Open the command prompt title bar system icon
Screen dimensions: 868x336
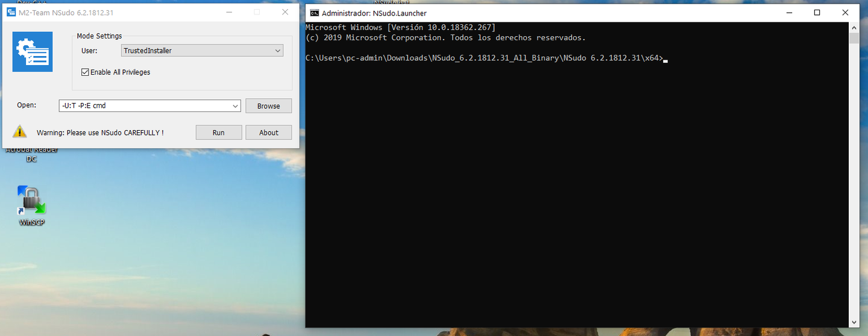pos(314,13)
